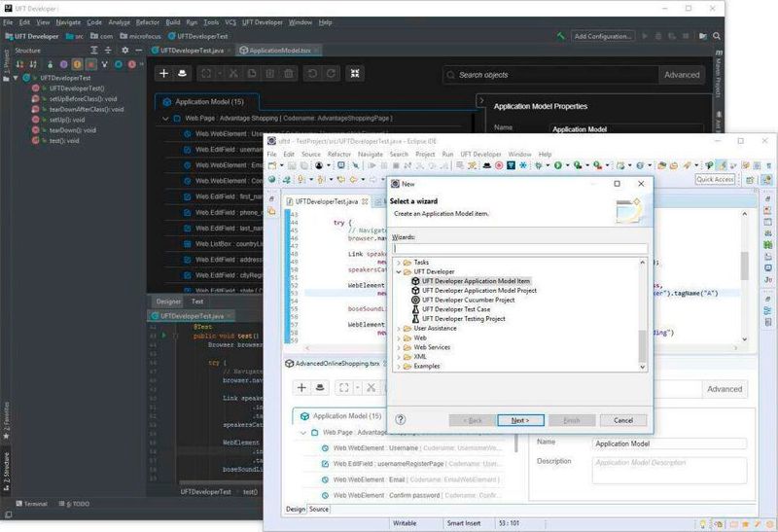Click the IntelliJ search everywhere magnifier
The width and height of the screenshot is (778, 532).
[717, 36]
